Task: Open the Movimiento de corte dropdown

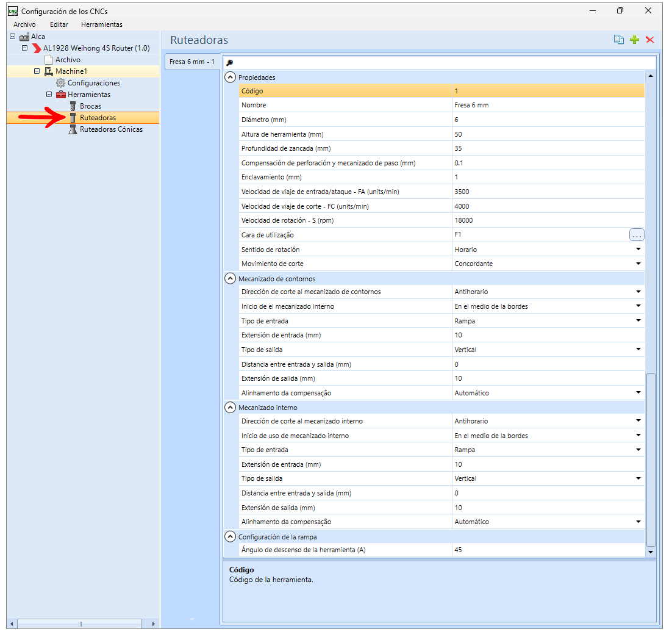Action: pos(638,264)
